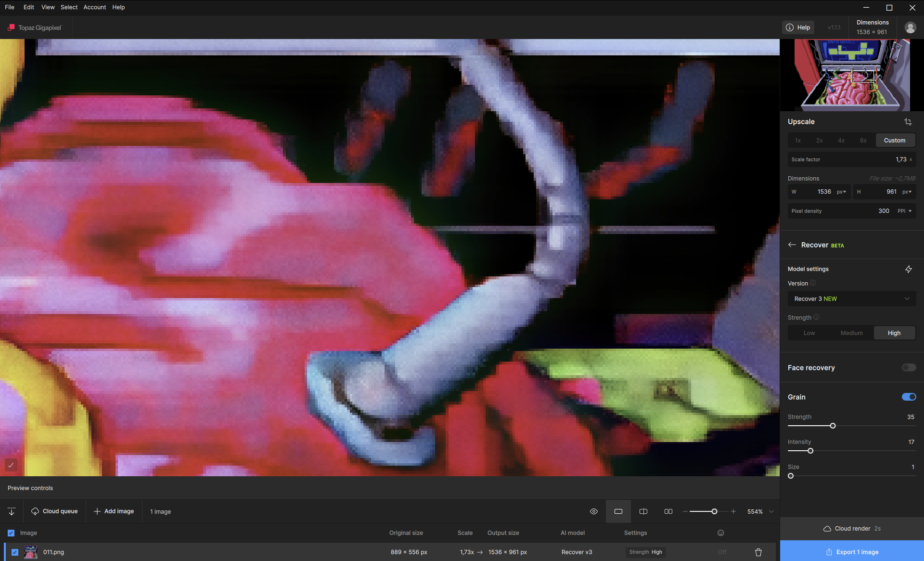Click the back arrow next to Recover
This screenshot has height=561, width=924.
(x=792, y=245)
